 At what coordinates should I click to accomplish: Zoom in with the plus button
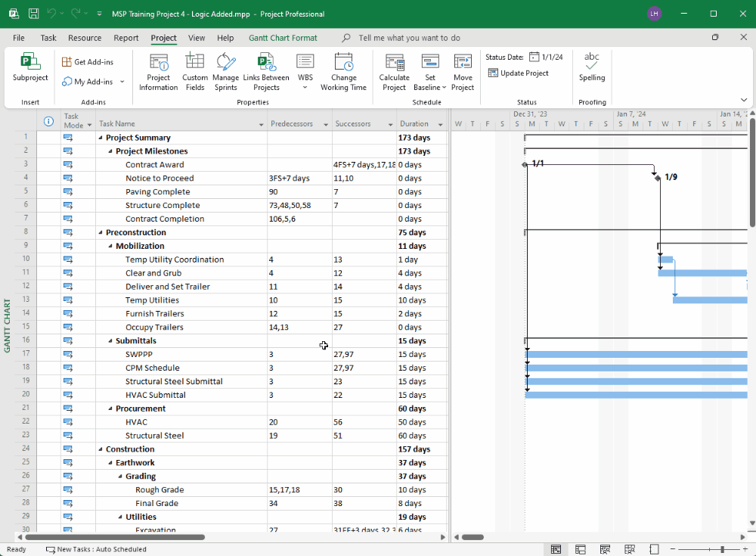coord(745,549)
